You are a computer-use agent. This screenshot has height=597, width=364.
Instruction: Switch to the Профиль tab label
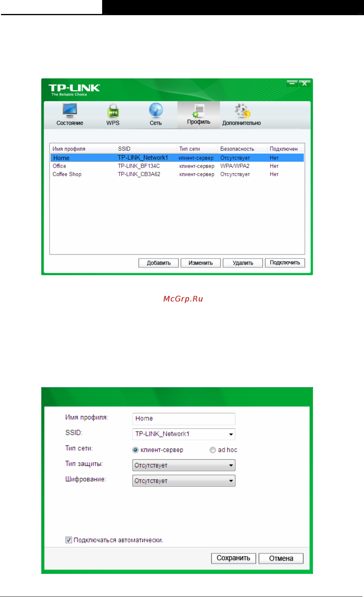click(x=199, y=122)
